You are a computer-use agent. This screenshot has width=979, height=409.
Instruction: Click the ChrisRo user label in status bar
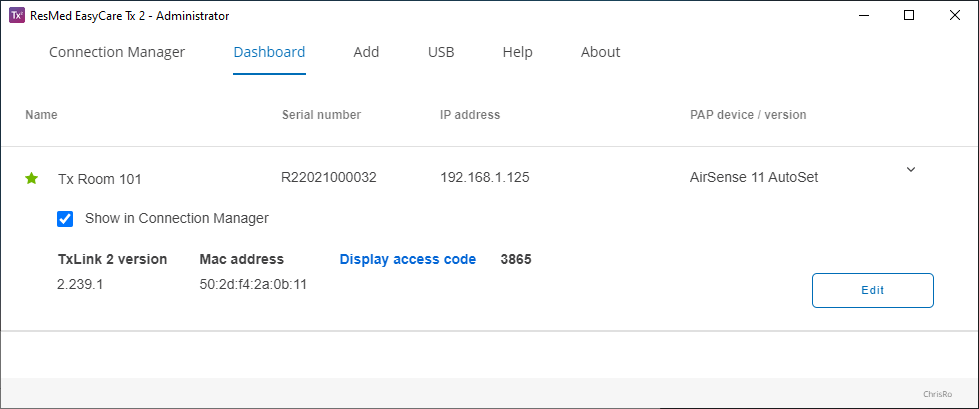click(936, 393)
